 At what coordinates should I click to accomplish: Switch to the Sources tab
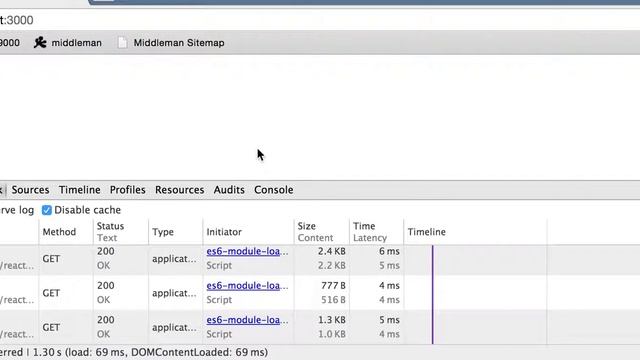[x=30, y=190]
